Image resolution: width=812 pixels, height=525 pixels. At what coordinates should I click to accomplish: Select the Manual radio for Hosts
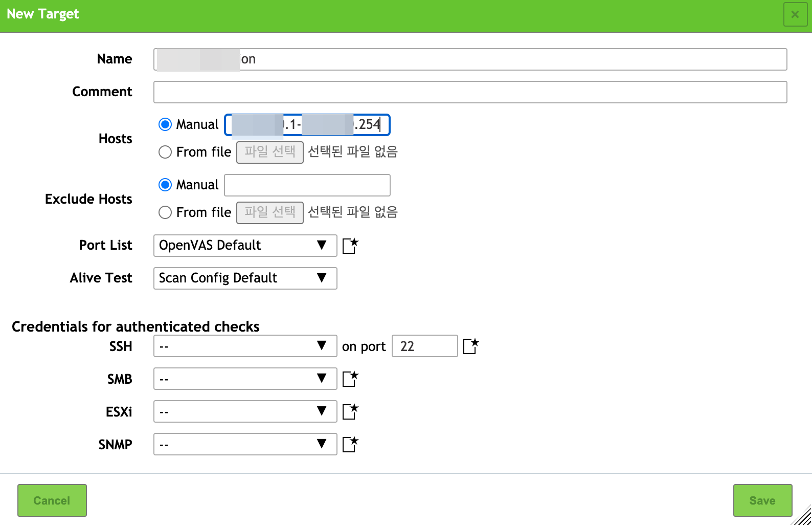pyautogui.click(x=165, y=124)
